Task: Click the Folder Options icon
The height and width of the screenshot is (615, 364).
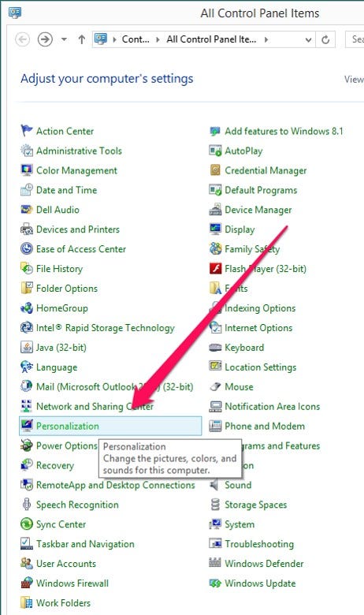Action: pos(26,289)
